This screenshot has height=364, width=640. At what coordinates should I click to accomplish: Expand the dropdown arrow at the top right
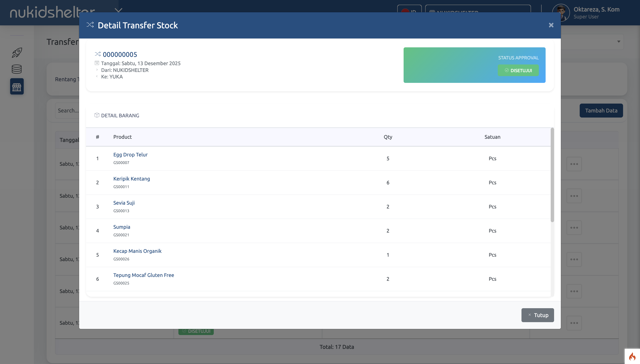pyautogui.click(x=618, y=41)
